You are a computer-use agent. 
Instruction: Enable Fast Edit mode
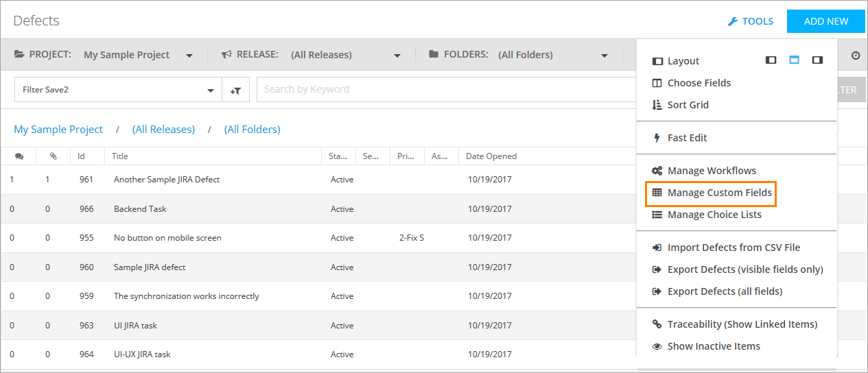click(687, 138)
